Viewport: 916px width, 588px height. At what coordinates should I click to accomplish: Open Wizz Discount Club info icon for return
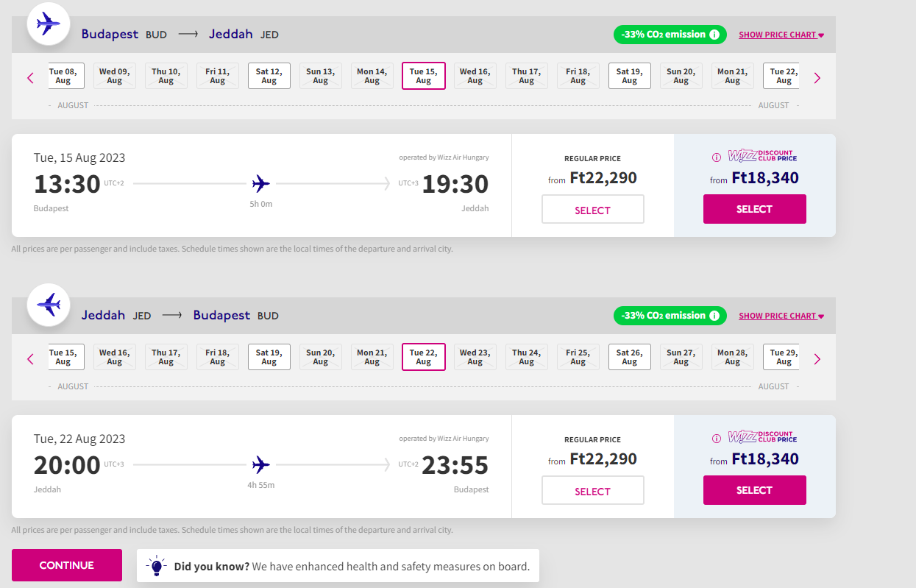pyautogui.click(x=717, y=438)
